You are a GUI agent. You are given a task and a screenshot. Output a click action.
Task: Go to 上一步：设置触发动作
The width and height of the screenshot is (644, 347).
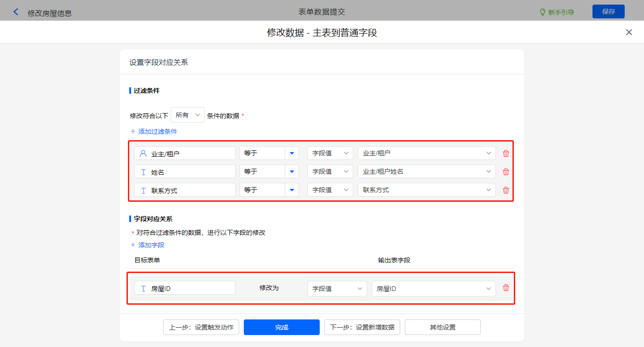201,327
